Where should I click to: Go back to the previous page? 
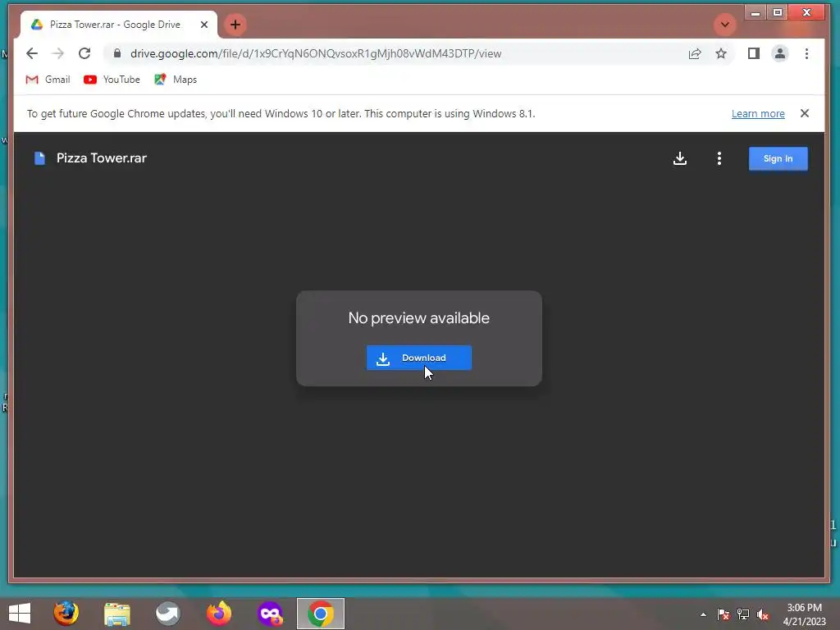[x=32, y=53]
